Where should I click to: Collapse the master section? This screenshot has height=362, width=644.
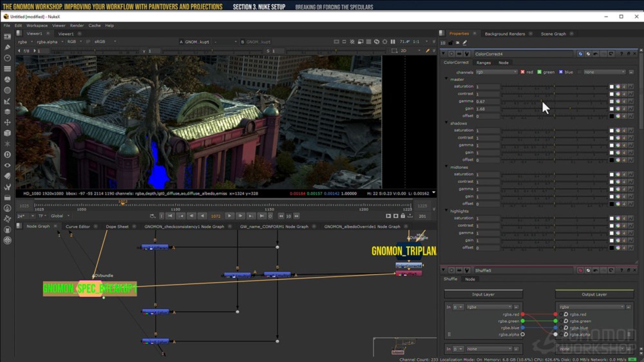pos(446,79)
